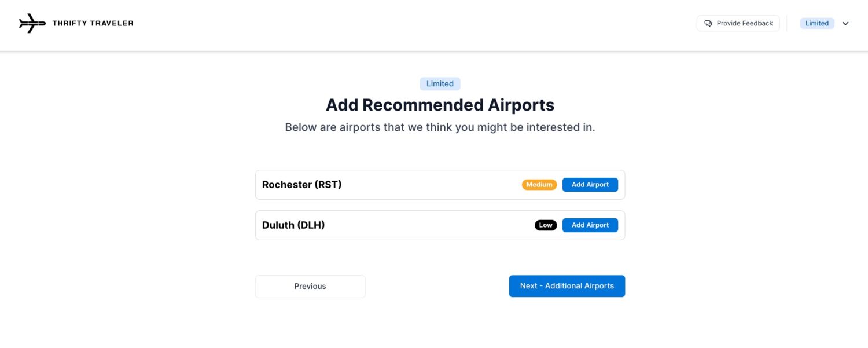Expand the dropdown next to Limited badge
This screenshot has height=348, width=868.
coord(845,23)
